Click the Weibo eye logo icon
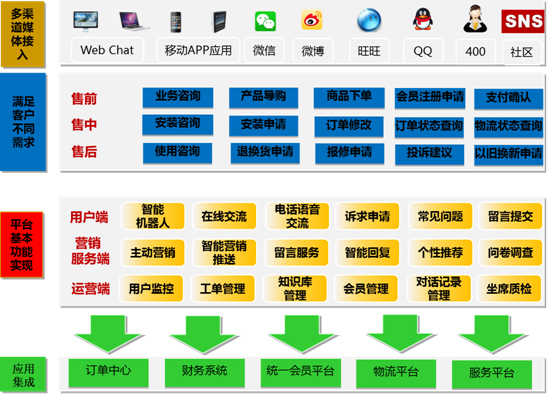This screenshot has width=549, height=395. pyautogui.click(x=312, y=20)
